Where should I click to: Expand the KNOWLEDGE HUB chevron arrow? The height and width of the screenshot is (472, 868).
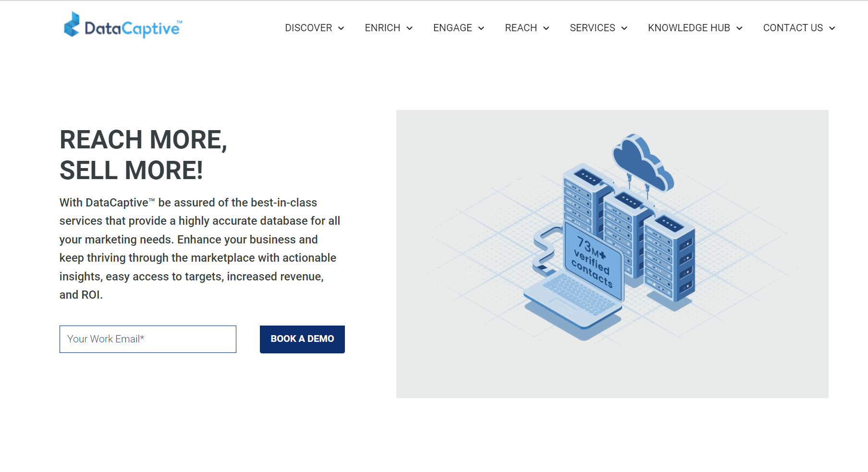click(x=739, y=28)
